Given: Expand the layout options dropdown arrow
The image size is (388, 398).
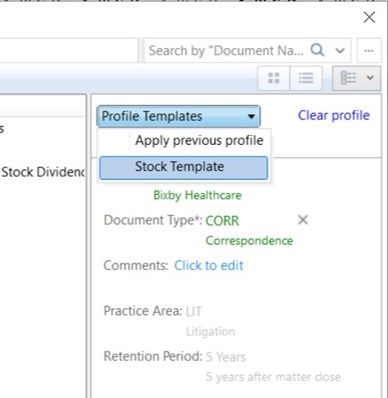Looking at the screenshot, I should tap(370, 78).
